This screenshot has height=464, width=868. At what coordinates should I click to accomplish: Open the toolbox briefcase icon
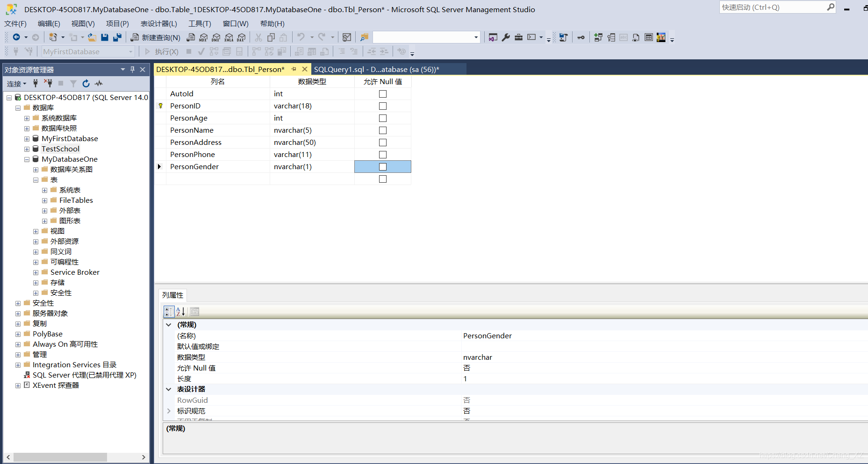click(518, 37)
